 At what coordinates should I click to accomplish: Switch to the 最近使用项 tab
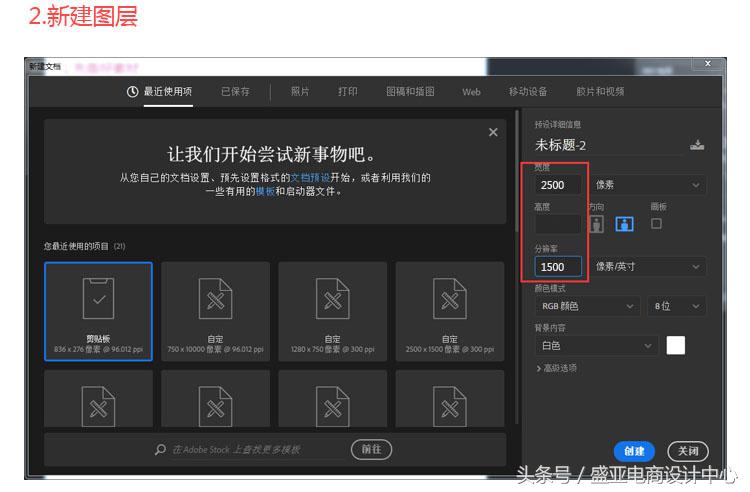[168, 92]
